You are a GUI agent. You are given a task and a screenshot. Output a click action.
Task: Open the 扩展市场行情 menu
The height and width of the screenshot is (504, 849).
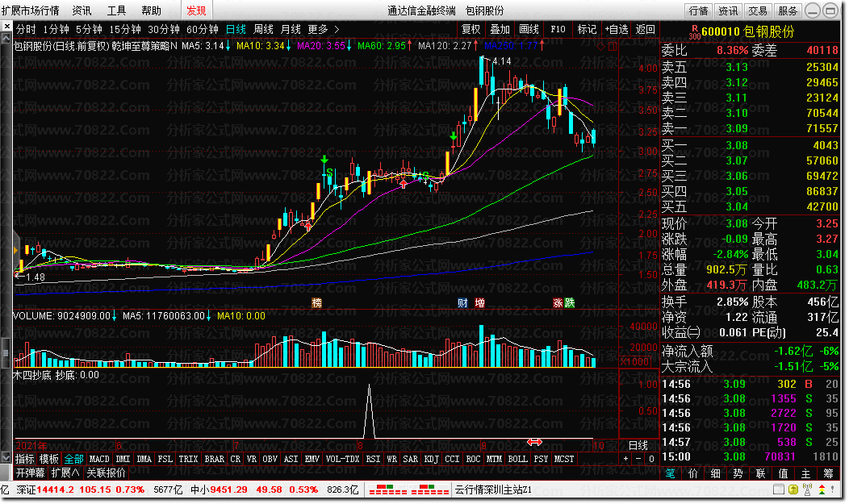point(31,10)
